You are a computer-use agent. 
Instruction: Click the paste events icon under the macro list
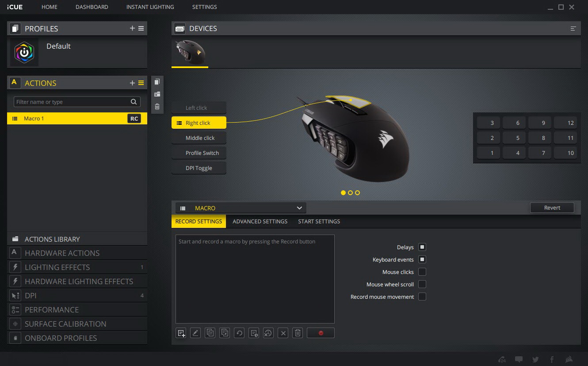[225, 333]
